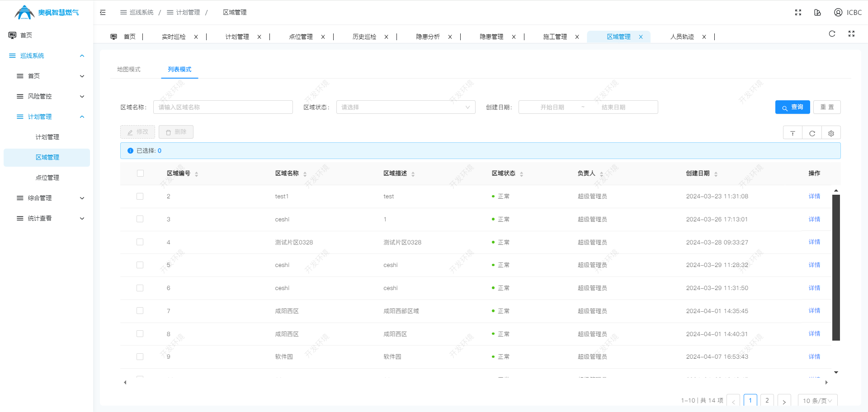Screen dimensions: 868x412
Task: Expand the 风险管控 submenu
Action: pyautogui.click(x=47, y=96)
